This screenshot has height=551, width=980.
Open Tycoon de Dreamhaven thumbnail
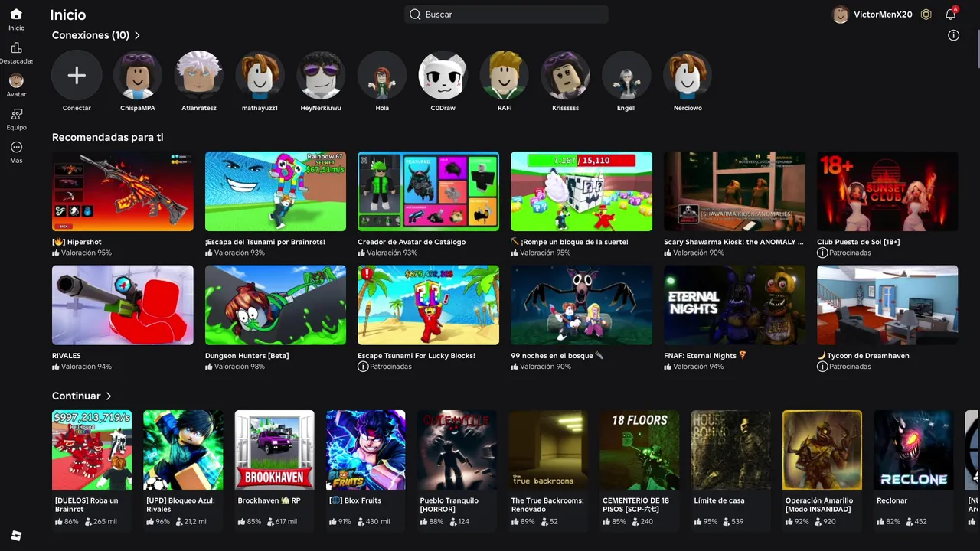tap(887, 305)
